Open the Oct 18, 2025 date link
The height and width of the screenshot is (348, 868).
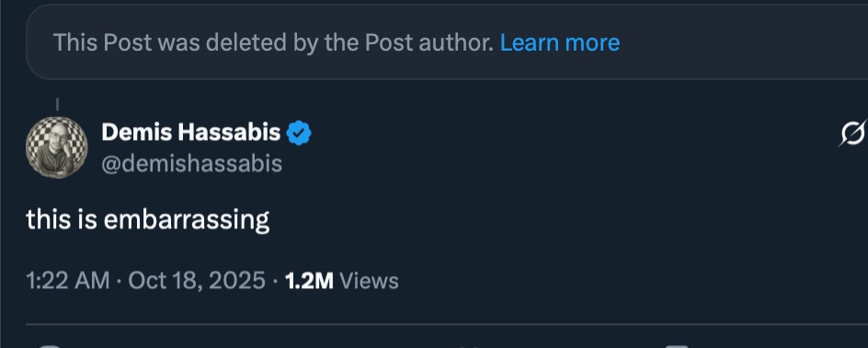tap(197, 281)
